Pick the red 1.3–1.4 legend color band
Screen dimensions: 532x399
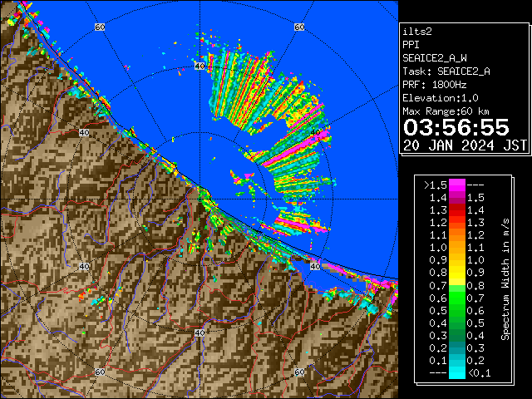point(456,210)
